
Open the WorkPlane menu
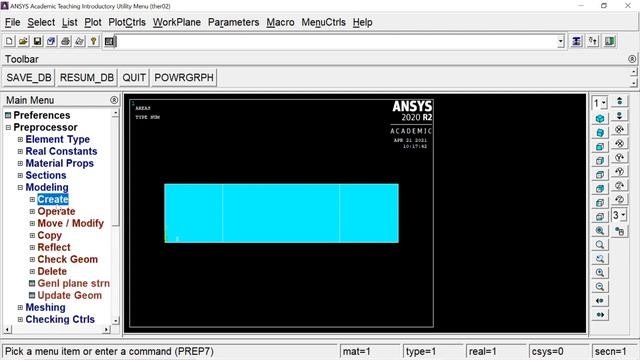pos(177,22)
